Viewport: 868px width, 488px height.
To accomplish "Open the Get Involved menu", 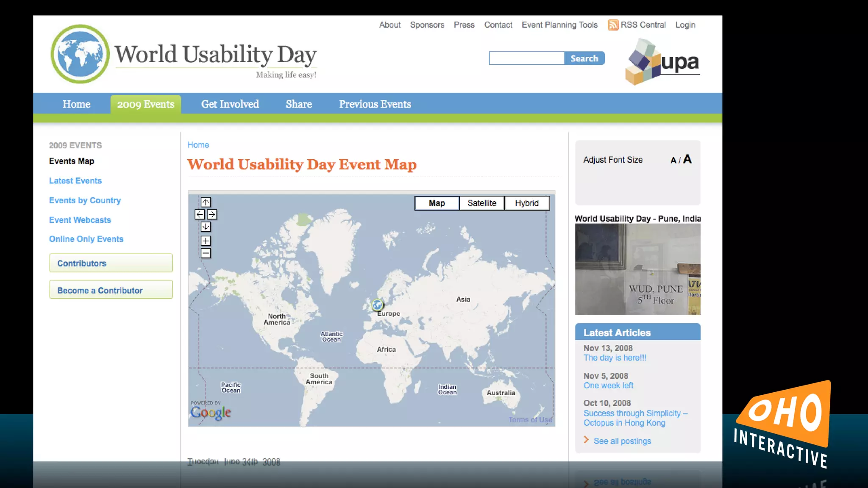I will tap(230, 104).
